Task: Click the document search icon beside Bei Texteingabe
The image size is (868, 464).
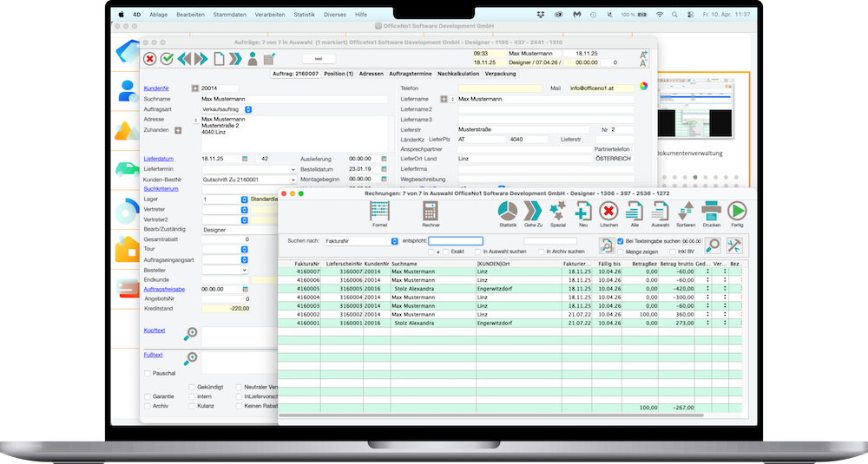Action: coord(607,245)
